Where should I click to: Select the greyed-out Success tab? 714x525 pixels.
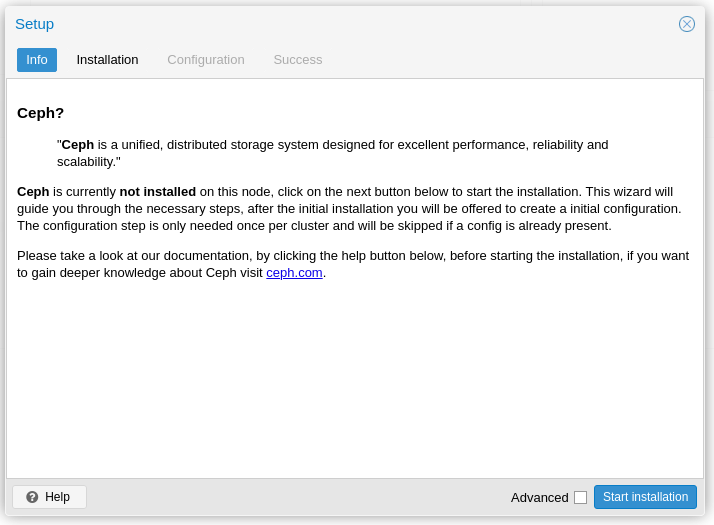click(298, 60)
